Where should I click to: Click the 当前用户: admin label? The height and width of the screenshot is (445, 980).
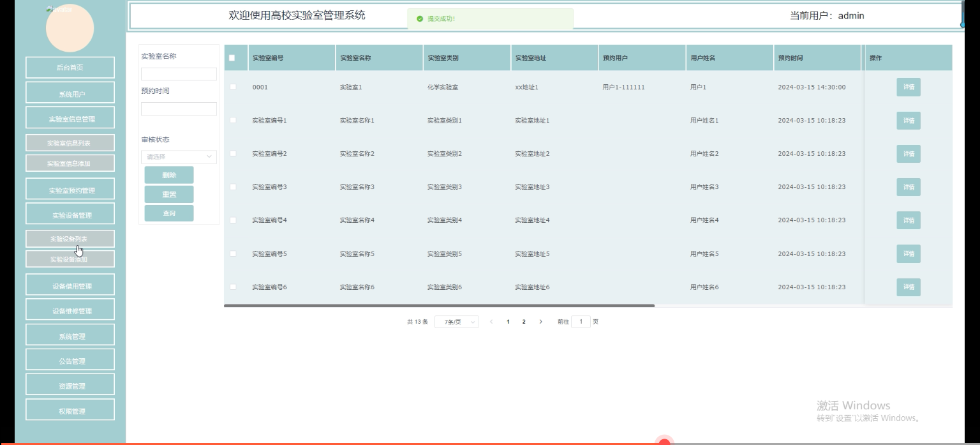(x=827, y=16)
